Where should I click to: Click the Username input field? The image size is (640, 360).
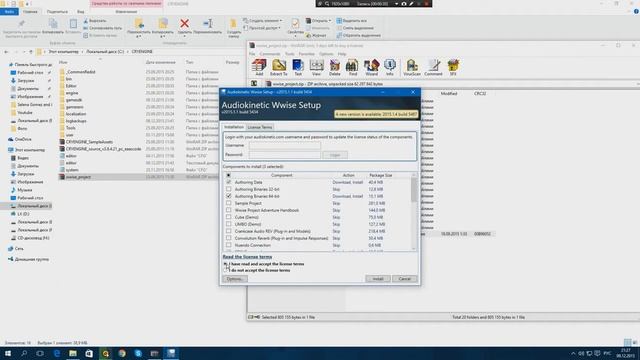284,145
